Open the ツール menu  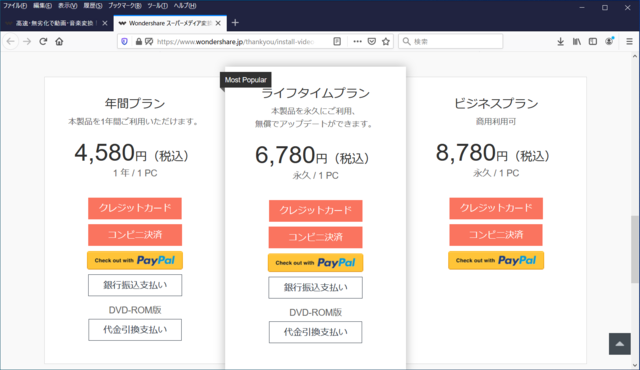click(x=157, y=6)
